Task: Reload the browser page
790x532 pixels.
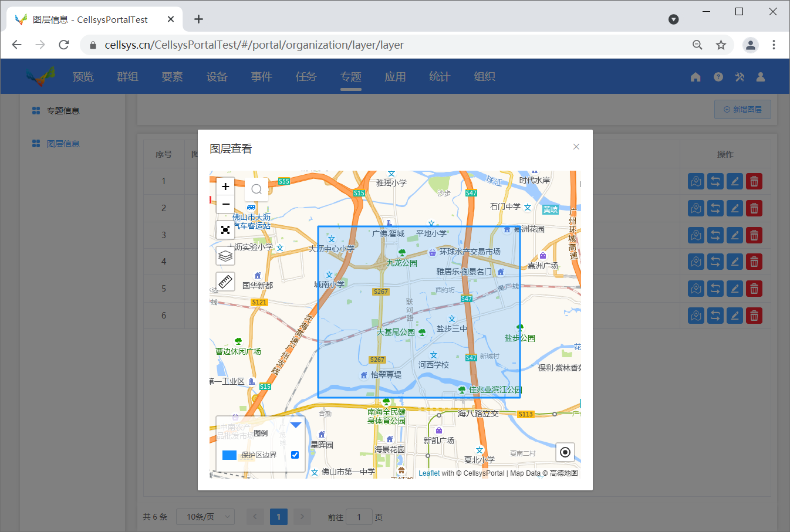Action: pos(64,45)
